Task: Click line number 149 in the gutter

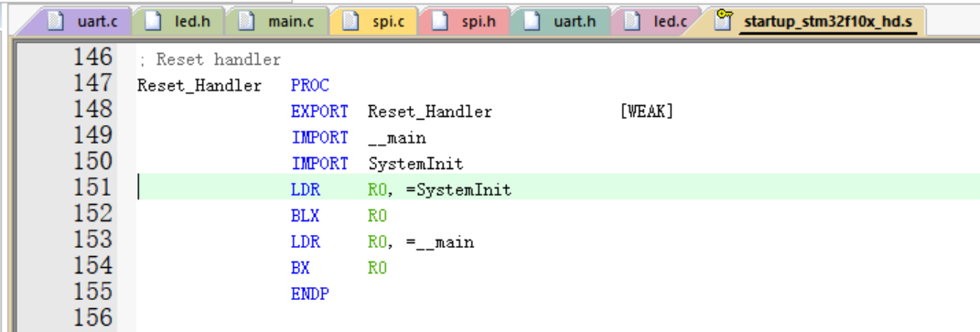Action: tap(92, 135)
